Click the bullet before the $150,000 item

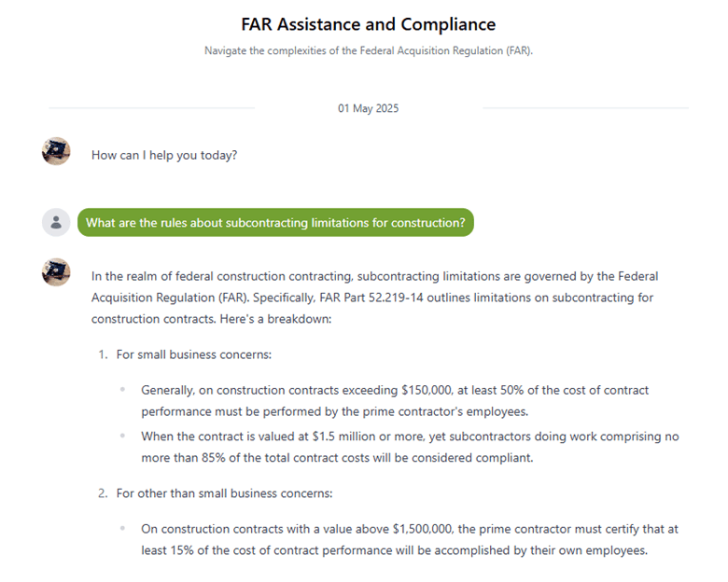122,390
